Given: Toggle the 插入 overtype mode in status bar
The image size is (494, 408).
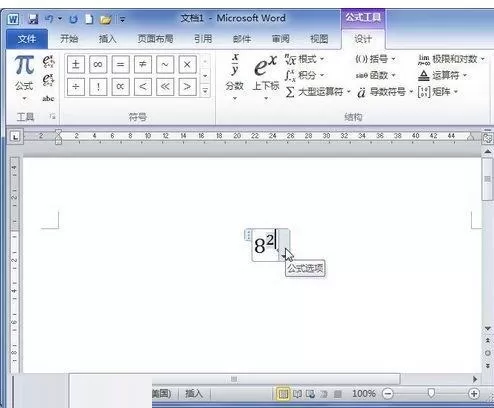Looking at the screenshot, I should tap(194, 394).
